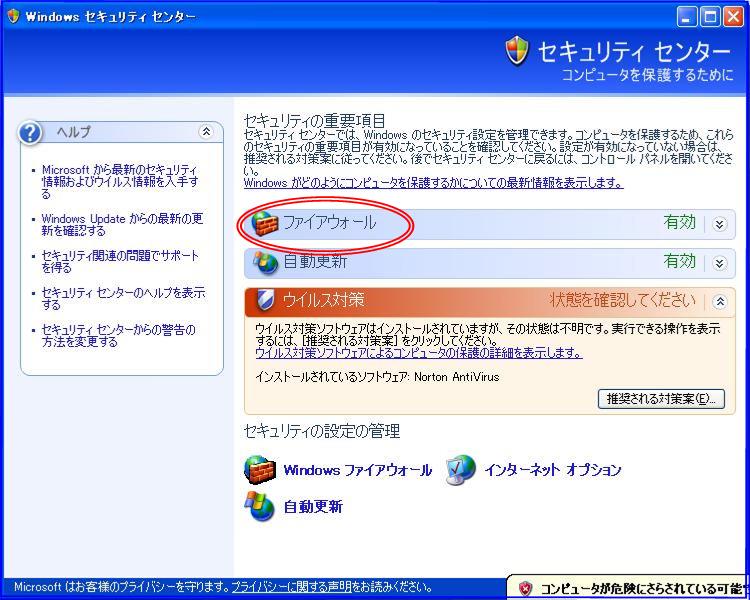Click the 有効 status in 自動更新 row
Viewport: 750px width, 600px height.
point(679,261)
